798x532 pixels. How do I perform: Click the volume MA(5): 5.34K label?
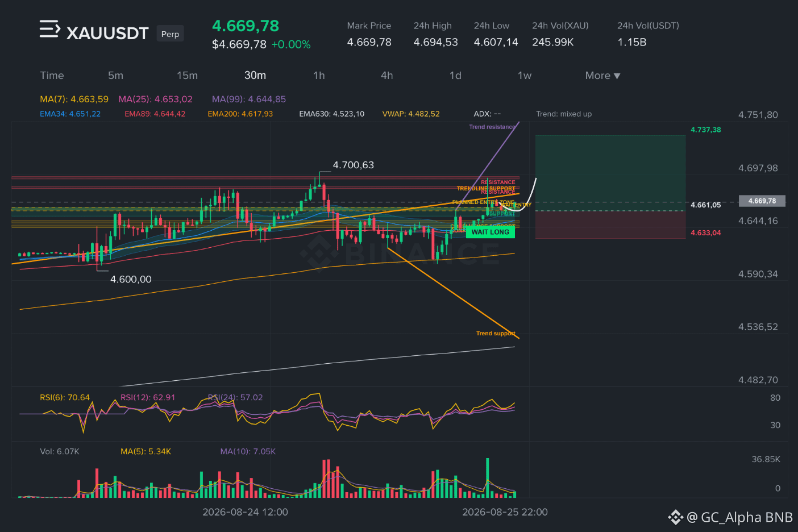click(x=146, y=452)
